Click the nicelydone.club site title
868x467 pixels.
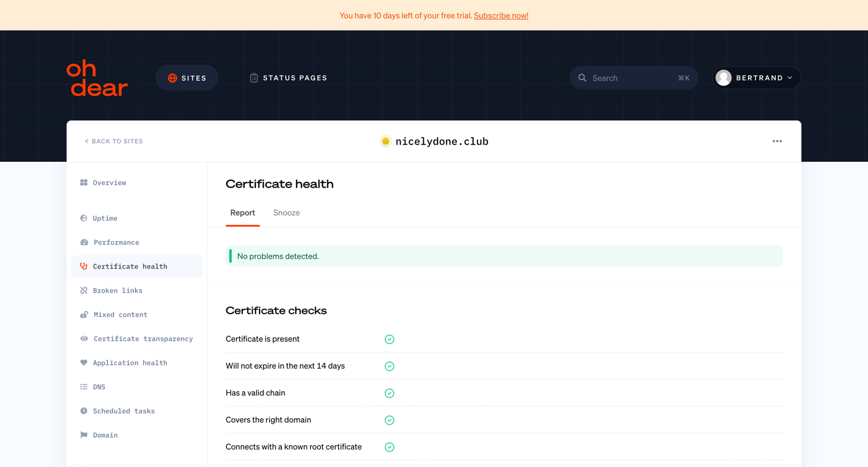[441, 141]
